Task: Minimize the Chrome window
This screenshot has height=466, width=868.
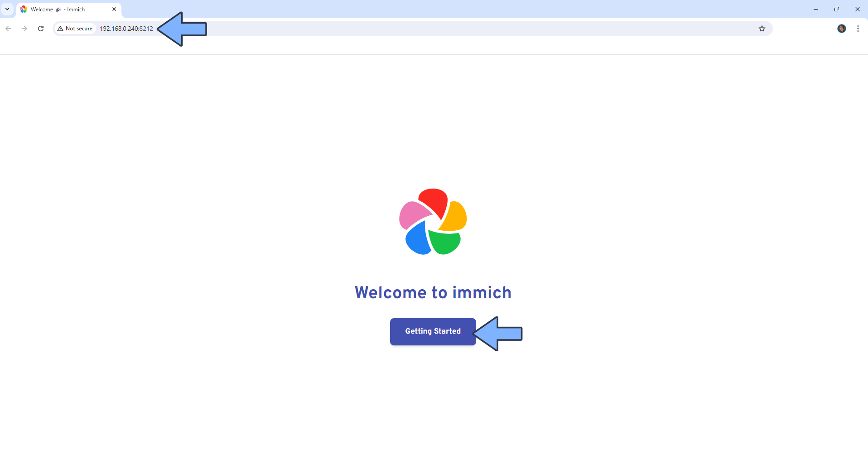Action: [x=816, y=9]
